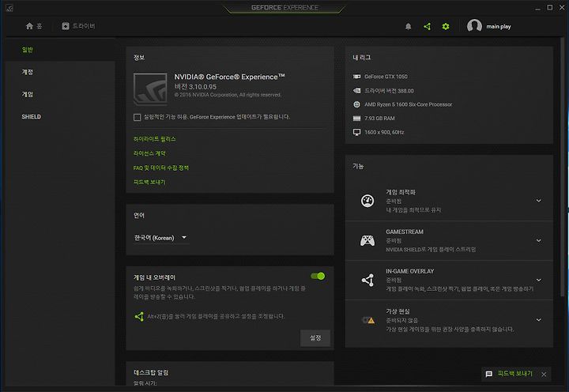
Task: Click the virtual reality warning icon
Action: click(x=368, y=320)
